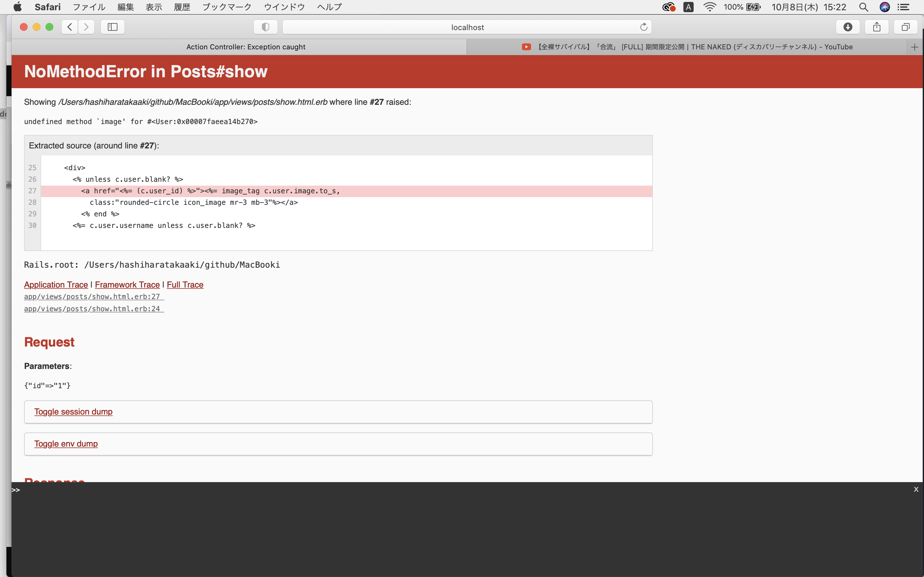Open the ブックマーク menu
Viewport: 924px width, 577px height.
click(x=227, y=7)
